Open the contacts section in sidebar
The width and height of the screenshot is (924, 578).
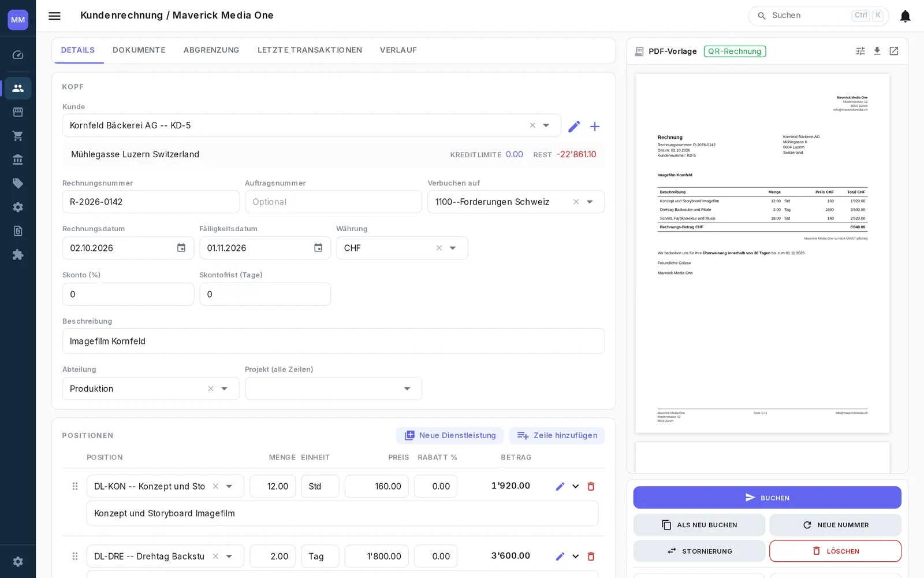18,88
